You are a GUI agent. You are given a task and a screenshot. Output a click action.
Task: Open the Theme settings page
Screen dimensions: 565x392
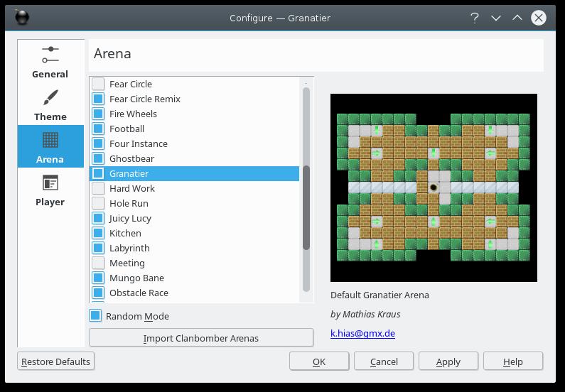point(50,104)
